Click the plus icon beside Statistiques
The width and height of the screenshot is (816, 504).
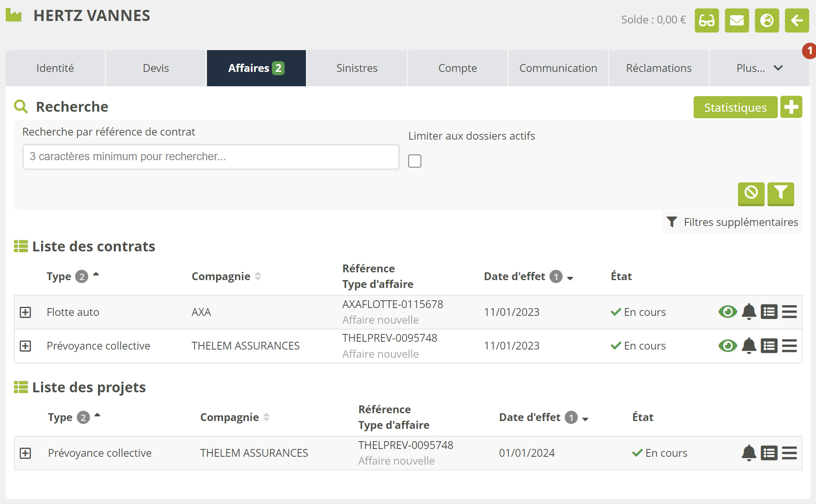(791, 107)
